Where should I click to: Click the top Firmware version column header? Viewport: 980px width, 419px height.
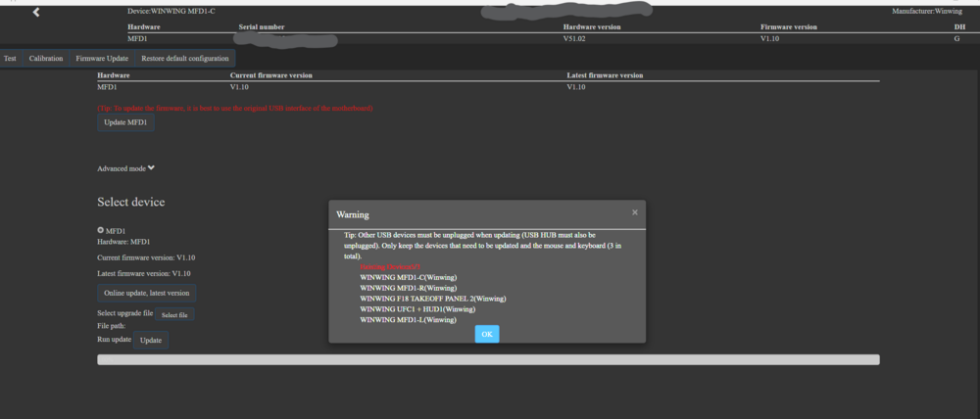(789, 26)
